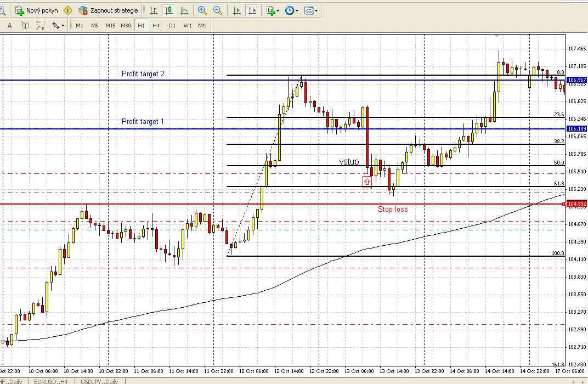Click the '13 Oct 22:00' time label

pyautogui.click(x=429, y=371)
